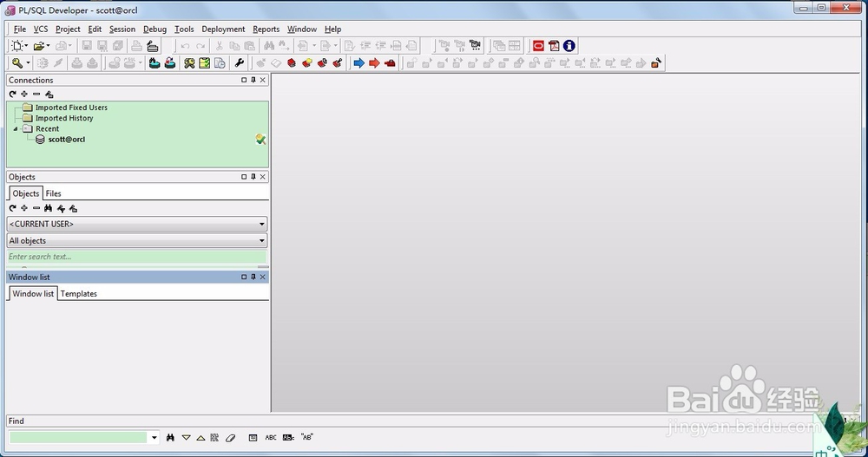Click the Open folder toolbar icon

(39, 46)
